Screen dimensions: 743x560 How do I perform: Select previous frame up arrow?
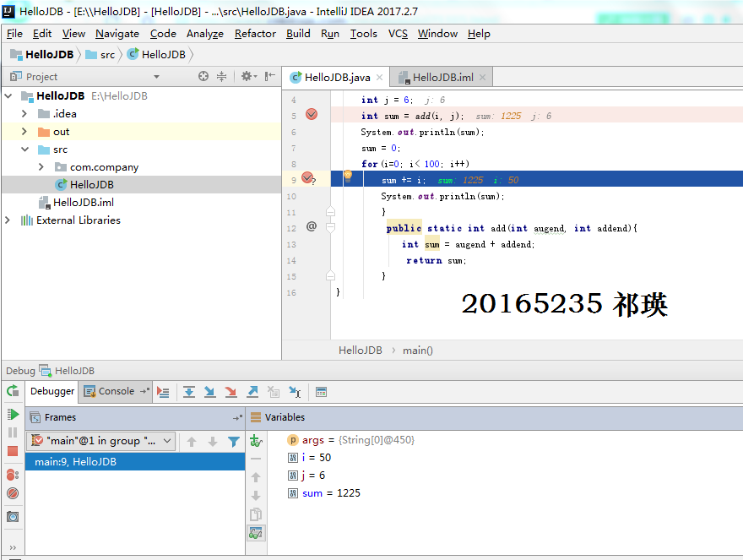(192, 442)
